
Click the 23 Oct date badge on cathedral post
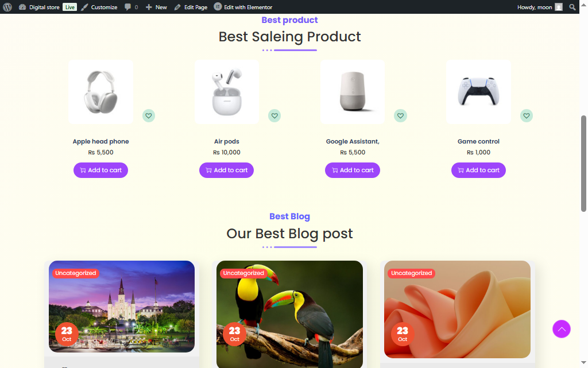(x=67, y=334)
